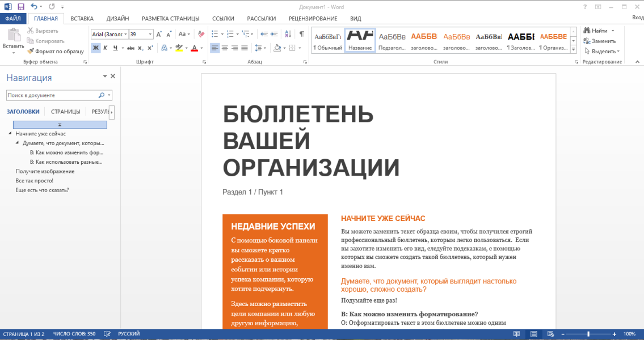Click zoom in plus button
Screen dimensions: 644x340
pyautogui.click(x=614, y=334)
